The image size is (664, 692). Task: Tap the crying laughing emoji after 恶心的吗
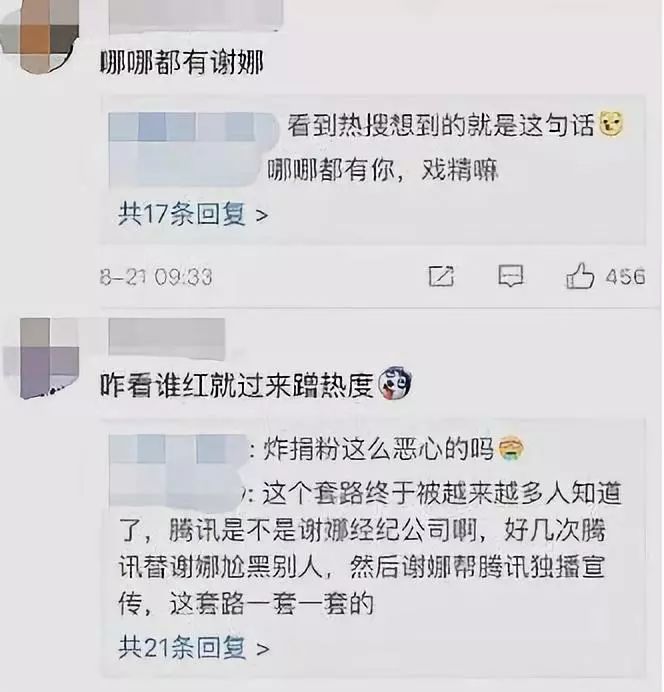tap(511, 449)
